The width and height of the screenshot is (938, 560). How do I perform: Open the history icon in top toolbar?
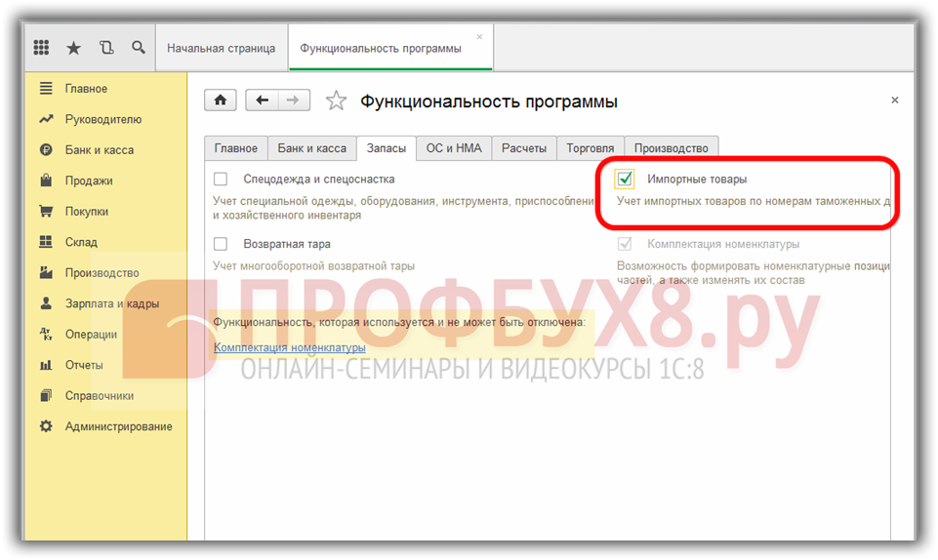(x=106, y=48)
